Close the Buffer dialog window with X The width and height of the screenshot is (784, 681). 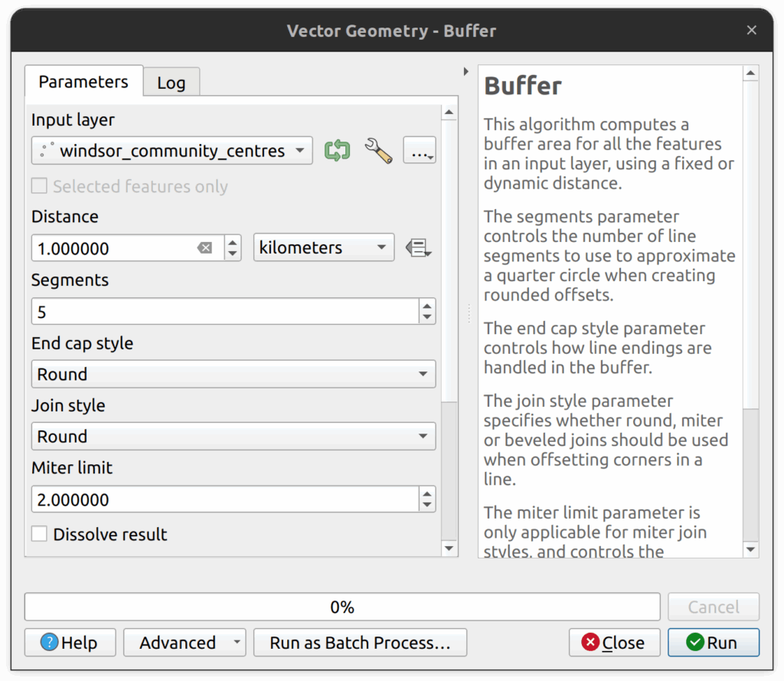pyautogui.click(x=751, y=31)
